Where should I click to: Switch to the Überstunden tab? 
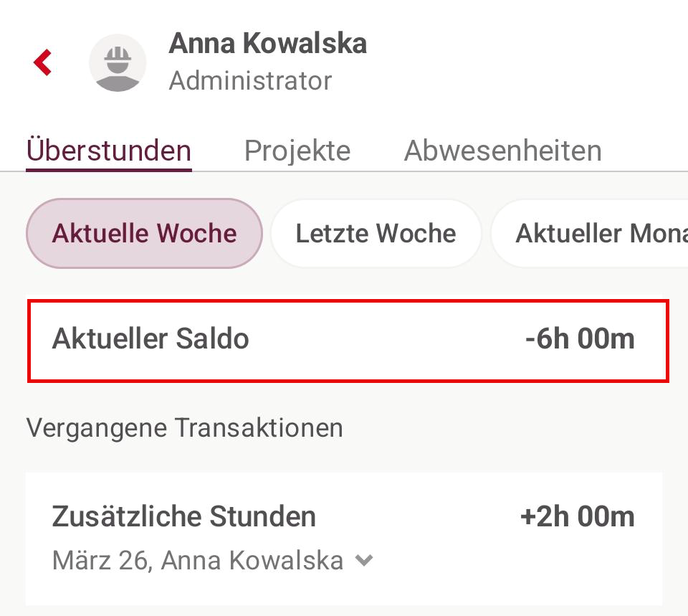(109, 151)
